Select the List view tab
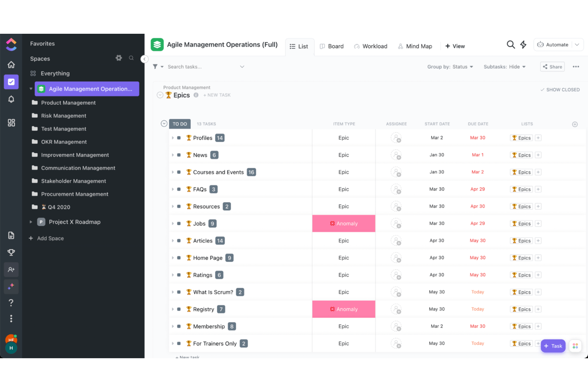Image resolution: width=588 pixels, height=392 pixels. pyautogui.click(x=299, y=46)
